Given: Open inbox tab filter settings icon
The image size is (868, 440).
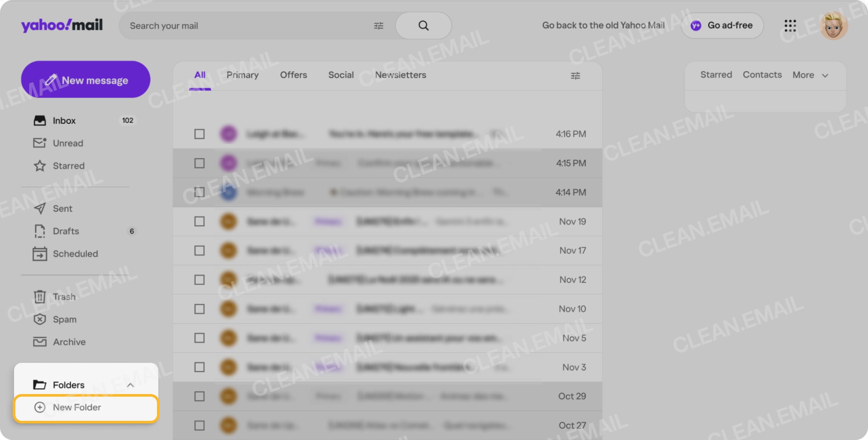Looking at the screenshot, I should click(575, 76).
